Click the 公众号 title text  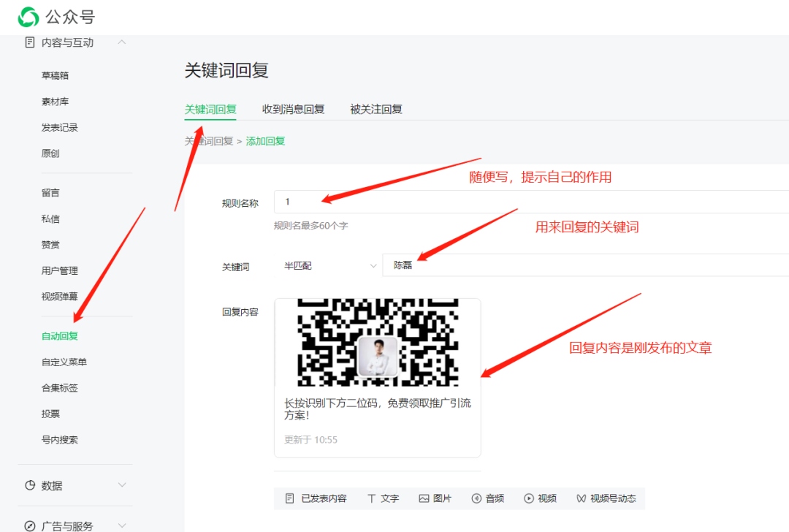(x=70, y=17)
